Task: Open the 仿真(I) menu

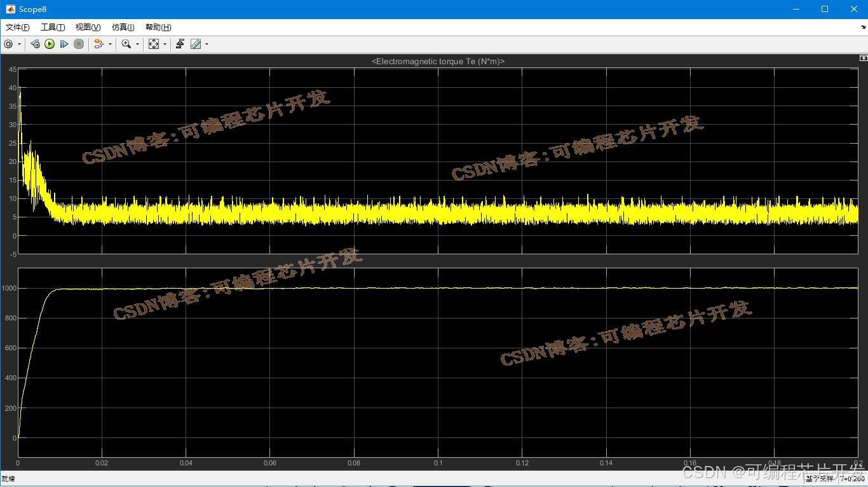Action: coord(123,27)
